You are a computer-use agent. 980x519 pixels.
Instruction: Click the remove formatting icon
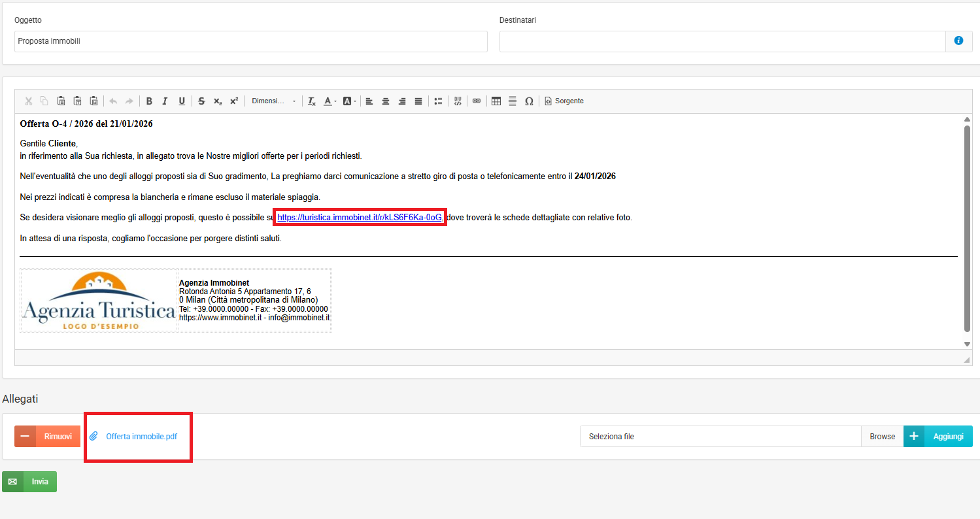coord(312,101)
